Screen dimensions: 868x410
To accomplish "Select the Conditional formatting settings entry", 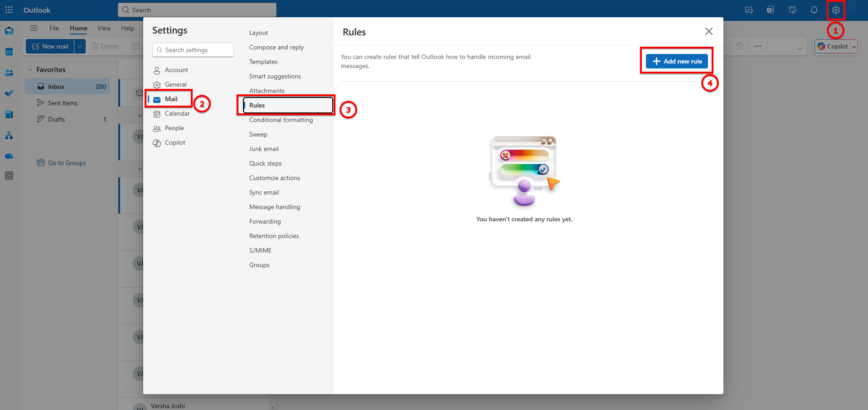I will [281, 120].
